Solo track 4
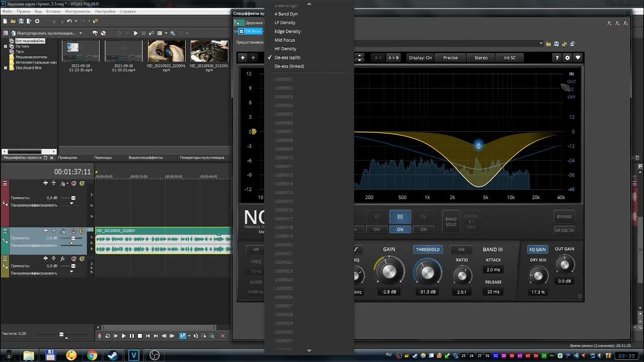644x362 pixels. (82, 183)
